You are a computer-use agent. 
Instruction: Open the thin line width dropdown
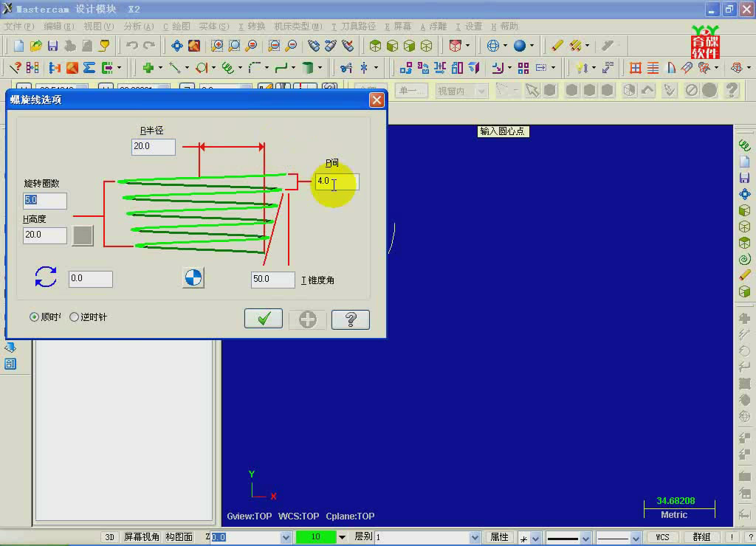(x=636, y=537)
